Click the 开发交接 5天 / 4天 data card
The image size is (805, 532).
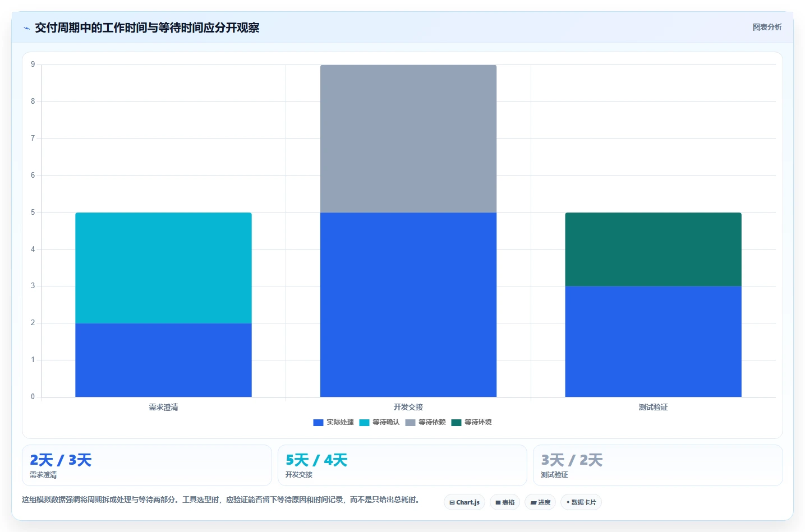coord(402,465)
